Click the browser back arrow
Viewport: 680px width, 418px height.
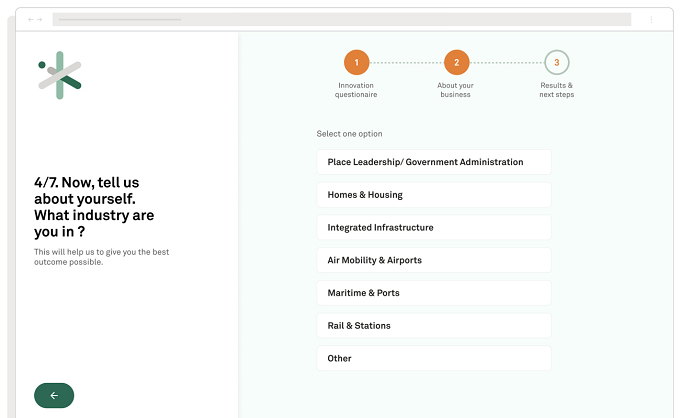click(x=31, y=20)
